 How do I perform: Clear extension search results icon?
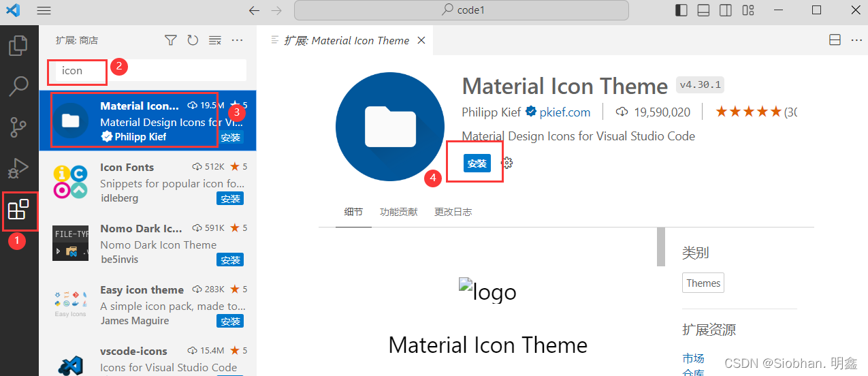click(214, 41)
